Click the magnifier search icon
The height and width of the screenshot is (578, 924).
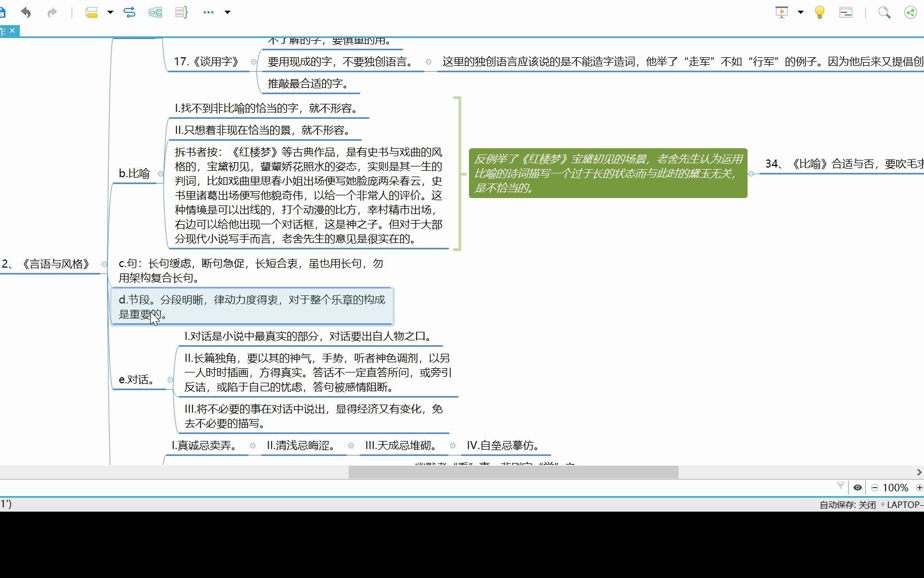[884, 12]
